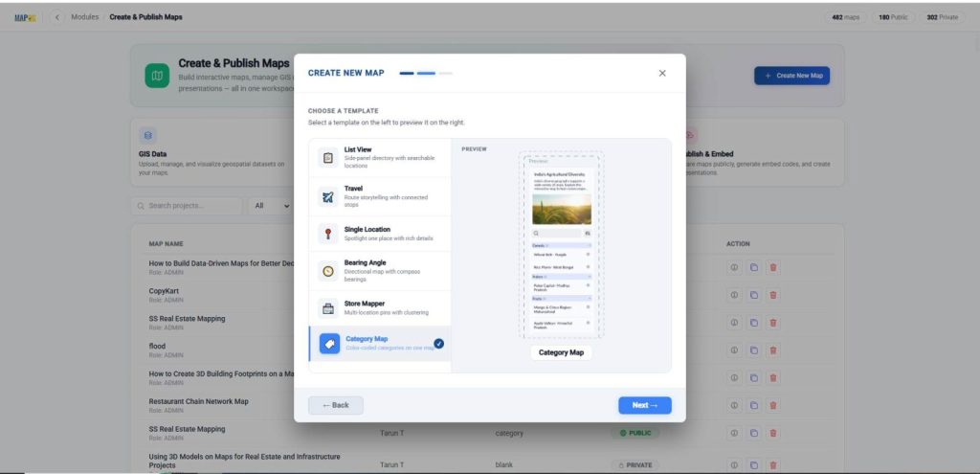
Task: Click the Next button
Action: click(x=645, y=405)
